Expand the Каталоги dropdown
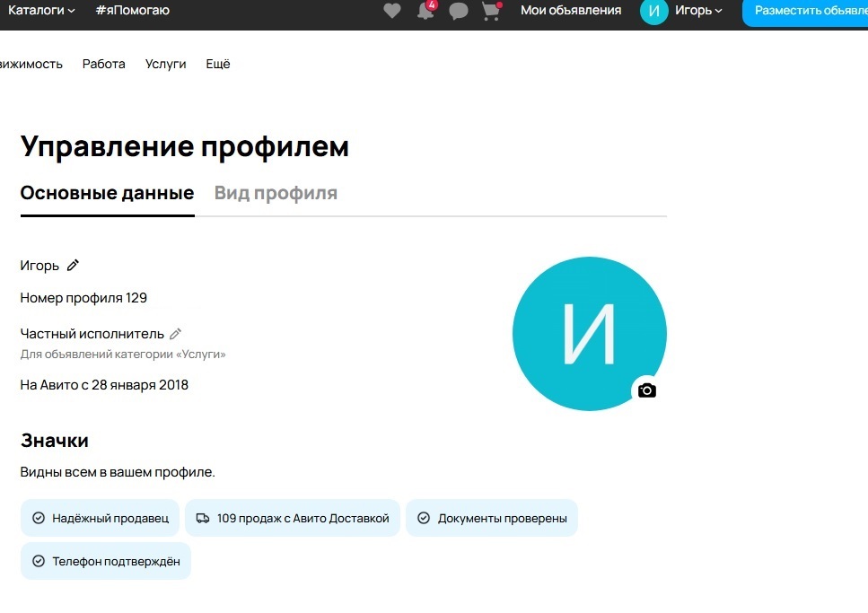This screenshot has width=868, height=613. [x=41, y=11]
